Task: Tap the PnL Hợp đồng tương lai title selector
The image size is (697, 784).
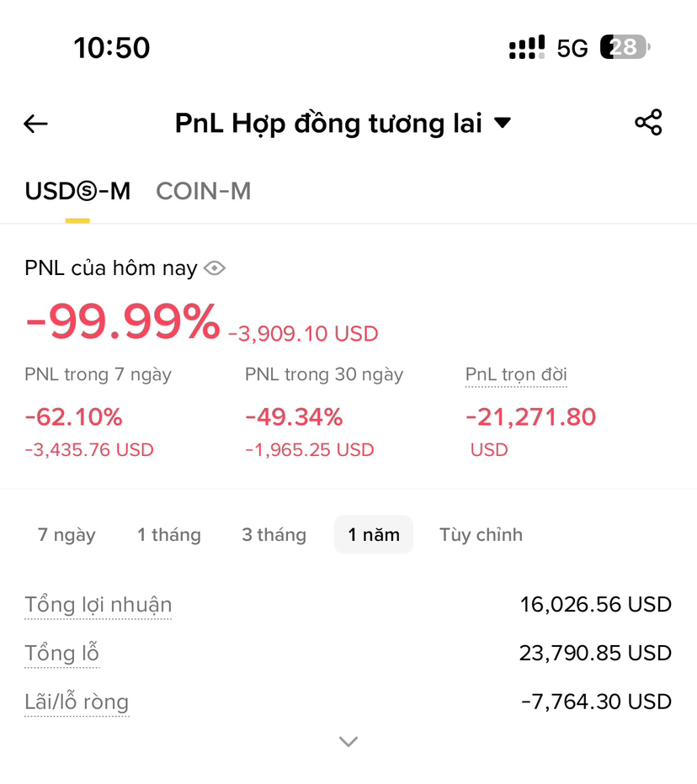Action: [x=343, y=124]
